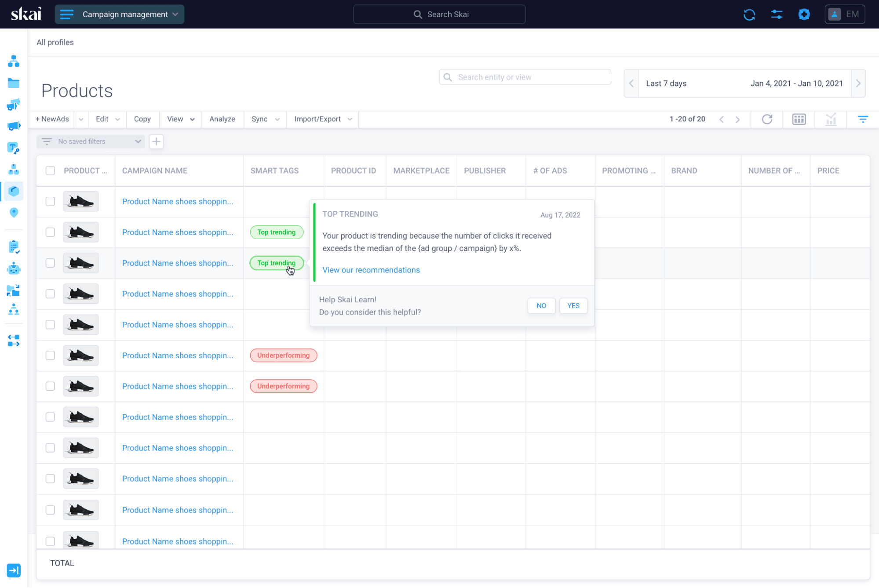The image size is (879, 588).
Task: Click the large megaphone icon in the sidebar
Action: 14,126
